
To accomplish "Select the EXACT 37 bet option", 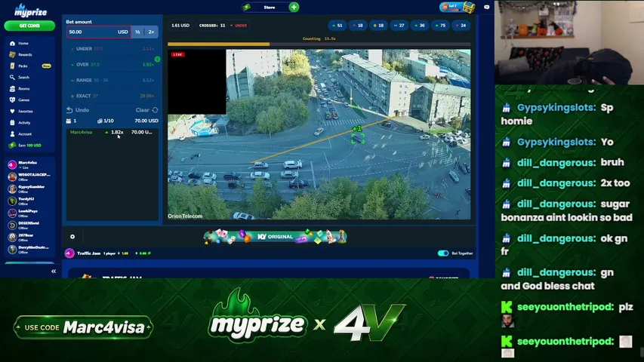I will click(x=112, y=96).
